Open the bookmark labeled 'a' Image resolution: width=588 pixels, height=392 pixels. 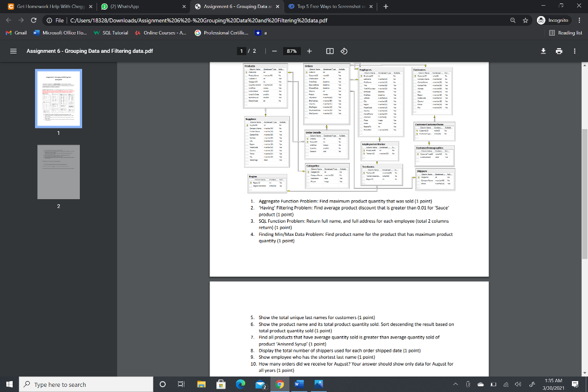tap(261, 33)
